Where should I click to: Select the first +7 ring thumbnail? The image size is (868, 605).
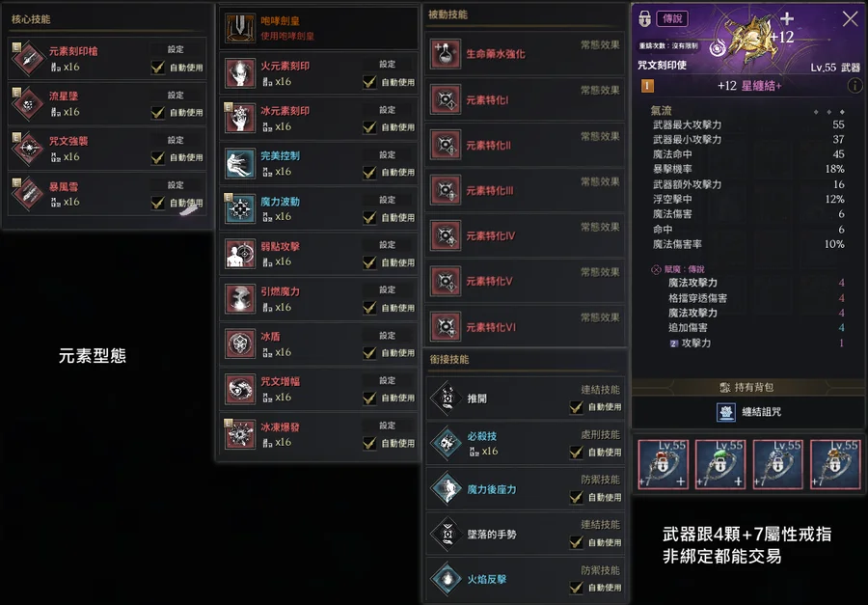(664, 464)
